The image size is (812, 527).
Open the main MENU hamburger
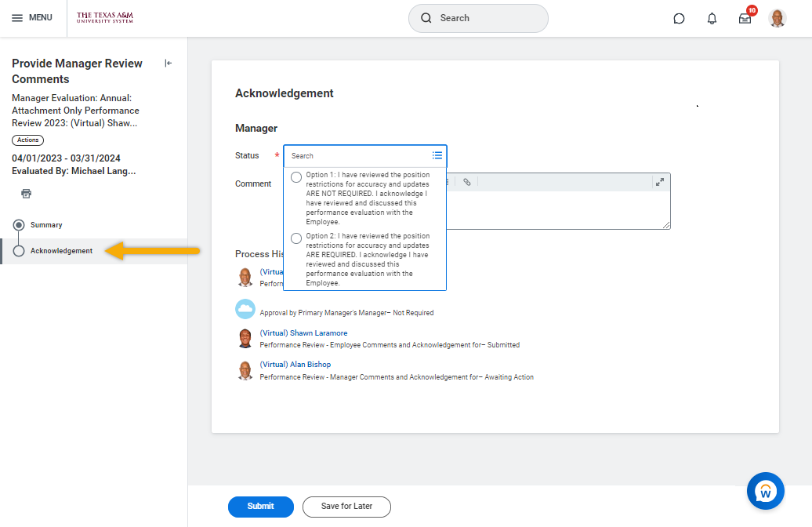[x=32, y=18]
